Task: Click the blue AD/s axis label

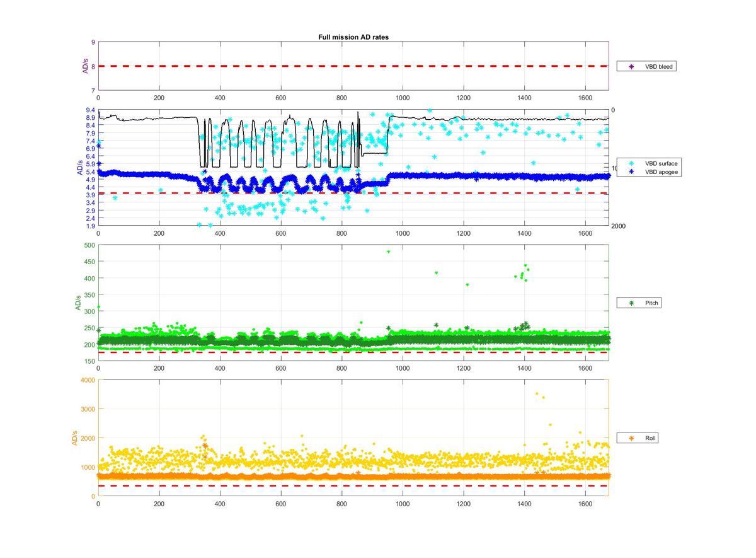Action: [x=79, y=168]
